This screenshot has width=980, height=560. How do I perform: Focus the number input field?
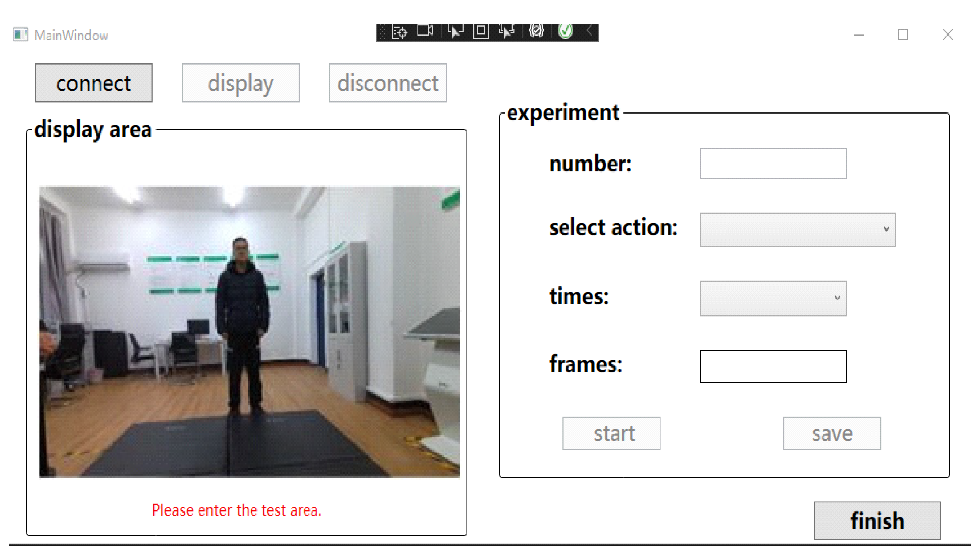(773, 164)
